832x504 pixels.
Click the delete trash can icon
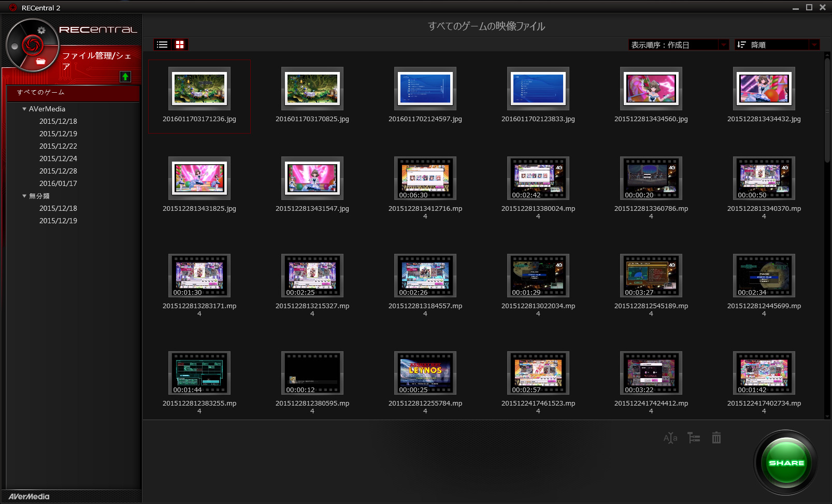click(716, 438)
